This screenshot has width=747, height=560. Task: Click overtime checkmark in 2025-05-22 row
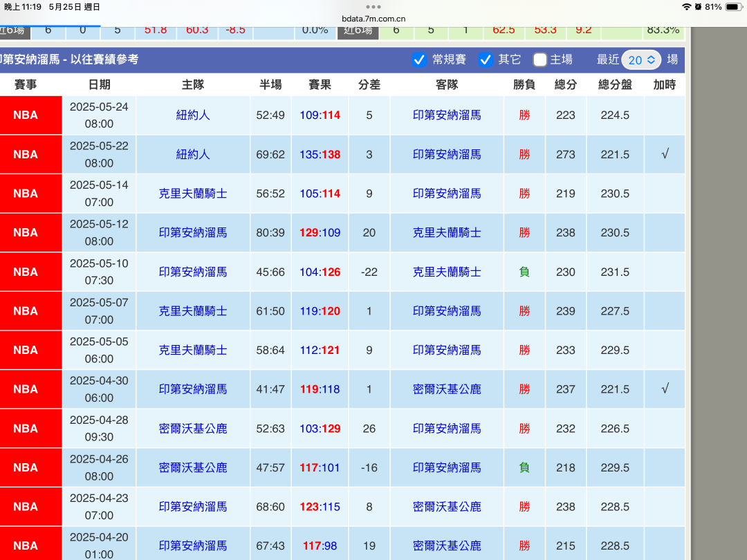coord(665,153)
